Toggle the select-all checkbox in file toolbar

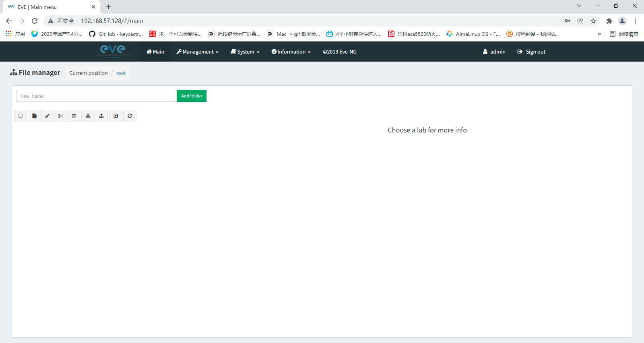[21, 116]
